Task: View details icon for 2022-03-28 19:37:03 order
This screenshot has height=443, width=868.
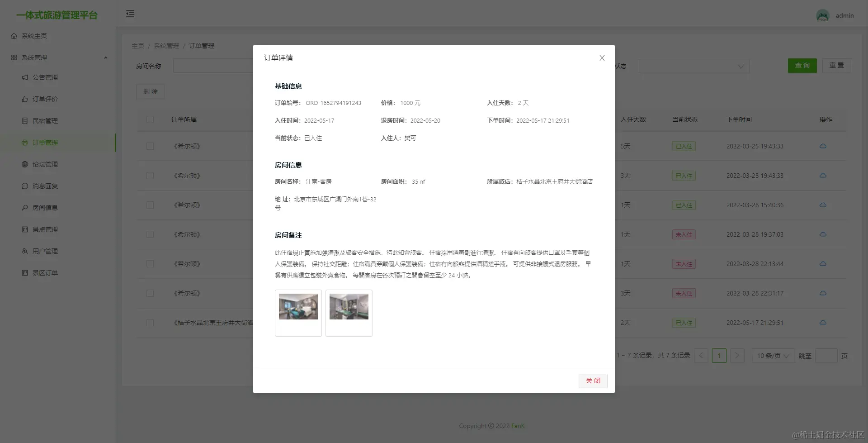Action: click(x=823, y=234)
